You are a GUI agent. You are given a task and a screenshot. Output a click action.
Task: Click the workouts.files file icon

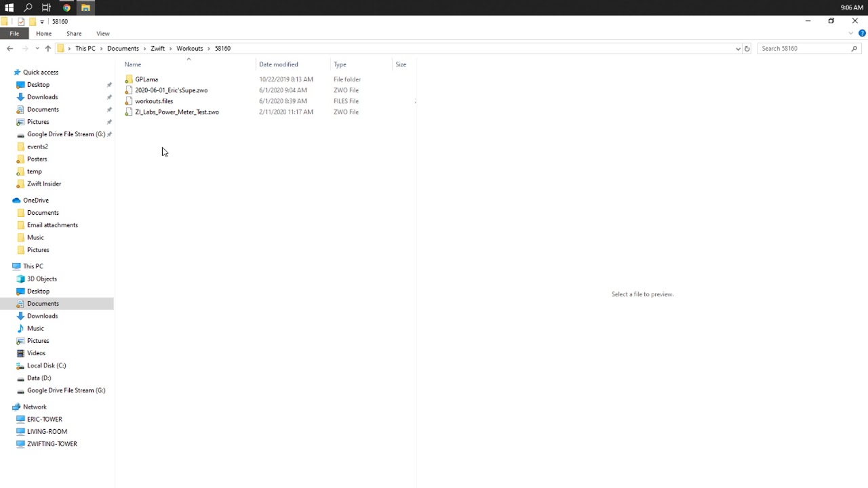129,101
